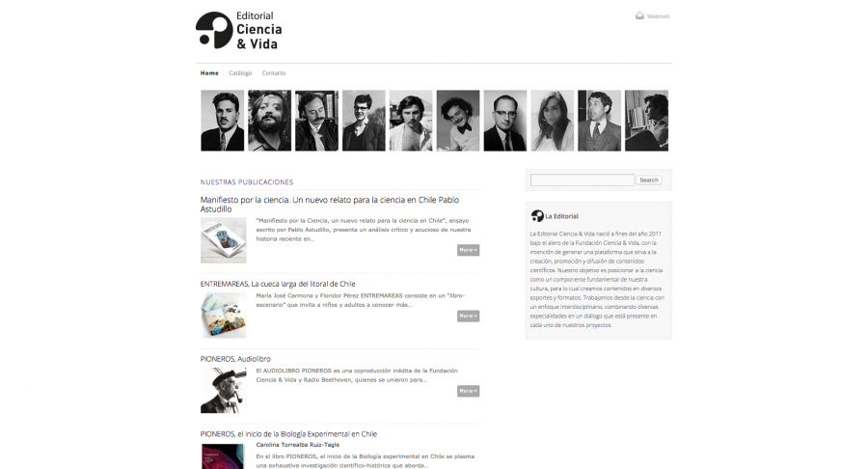This screenshot has width=868, height=469.
Task: Open the Catálogo menu item
Action: point(240,73)
